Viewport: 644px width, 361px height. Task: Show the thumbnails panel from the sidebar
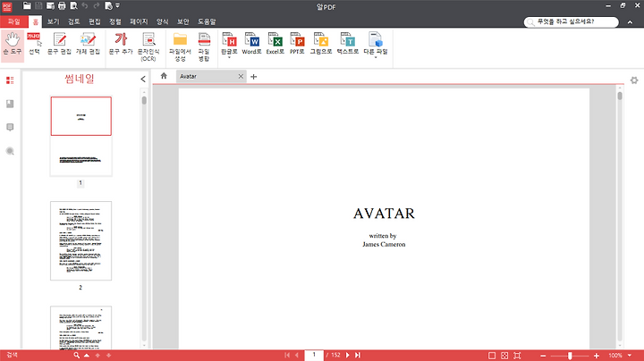[x=10, y=80]
